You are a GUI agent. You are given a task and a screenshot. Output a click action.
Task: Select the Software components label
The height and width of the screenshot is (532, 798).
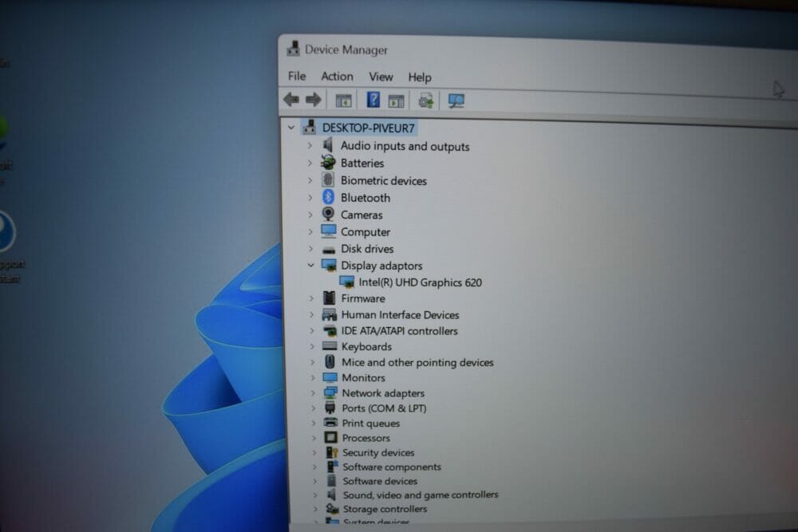pos(392,467)
